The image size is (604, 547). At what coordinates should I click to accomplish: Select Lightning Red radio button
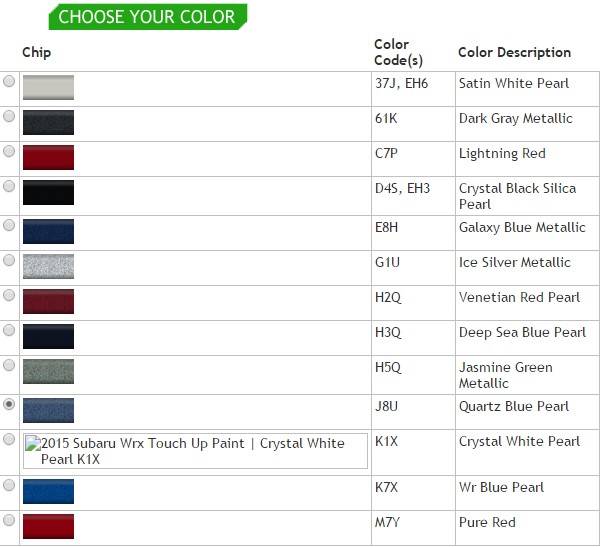10,151
